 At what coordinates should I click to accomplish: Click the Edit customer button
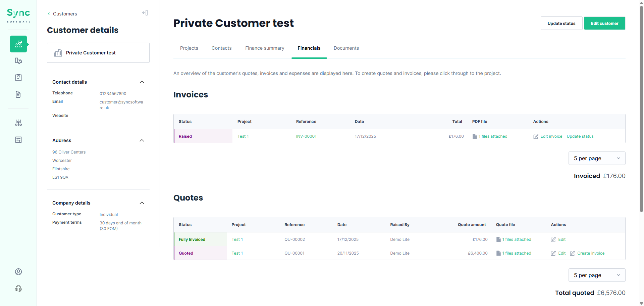tap(604, 23)
